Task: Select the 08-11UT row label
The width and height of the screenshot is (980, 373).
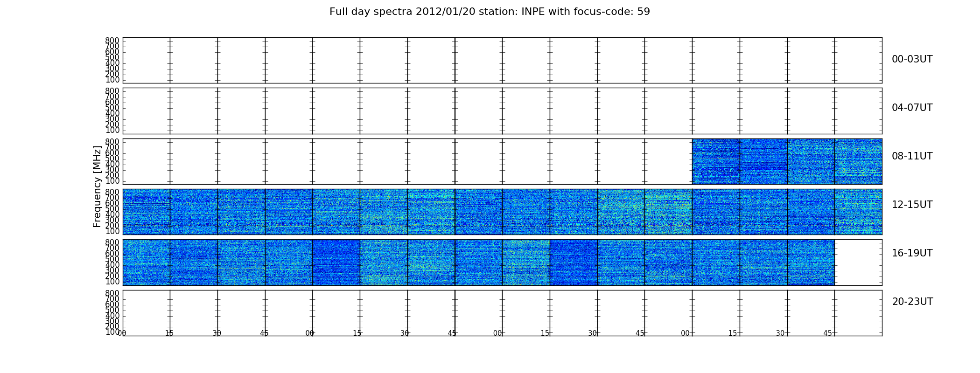Action: click(x=912, y=156)
